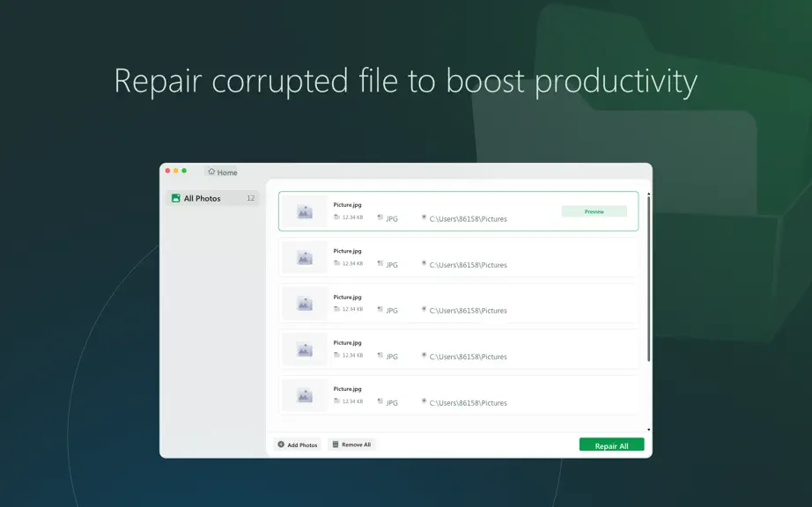Click the file size icon in the fifth row
812x507 pixels.
tap(336, 401)
